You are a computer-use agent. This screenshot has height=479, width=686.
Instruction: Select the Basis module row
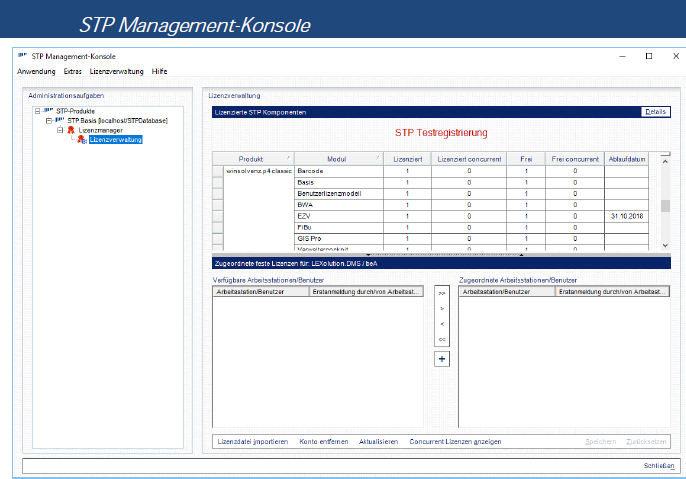472,182
